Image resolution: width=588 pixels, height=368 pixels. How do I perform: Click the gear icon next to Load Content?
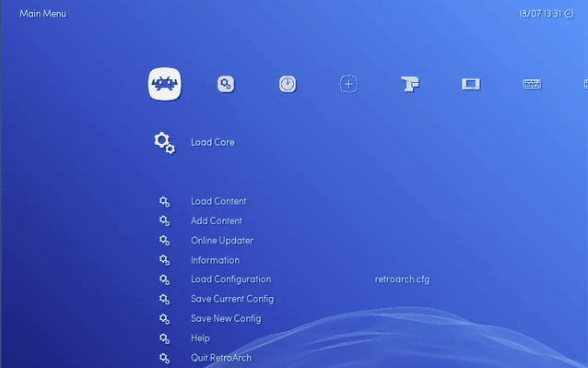click(164, 201)
